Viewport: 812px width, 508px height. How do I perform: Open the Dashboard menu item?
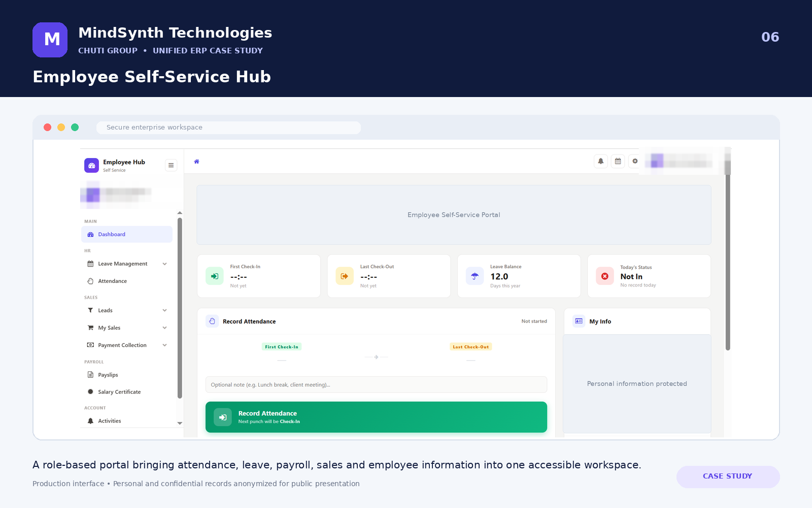[x=127, y=235]
